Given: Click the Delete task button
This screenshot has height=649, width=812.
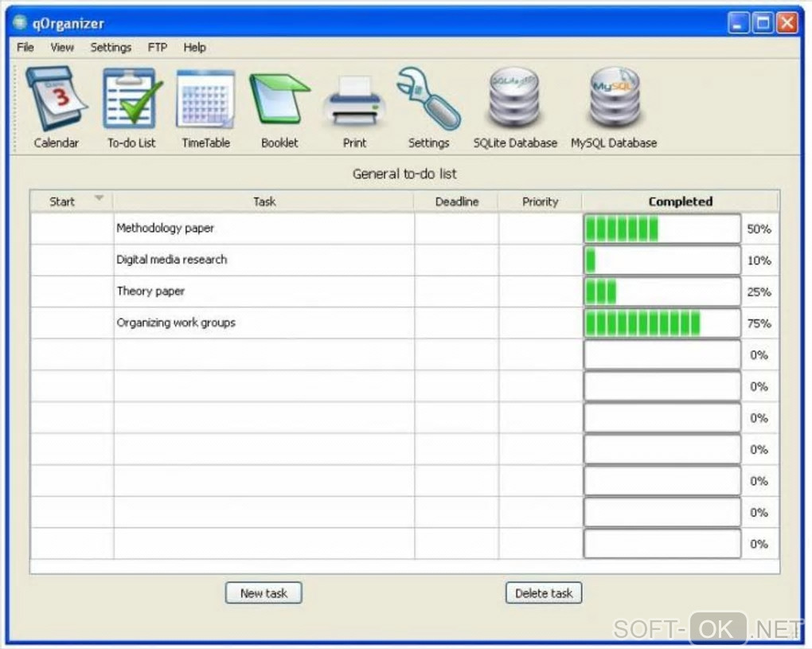Looking at the screenshot, I should click(544, 593).
